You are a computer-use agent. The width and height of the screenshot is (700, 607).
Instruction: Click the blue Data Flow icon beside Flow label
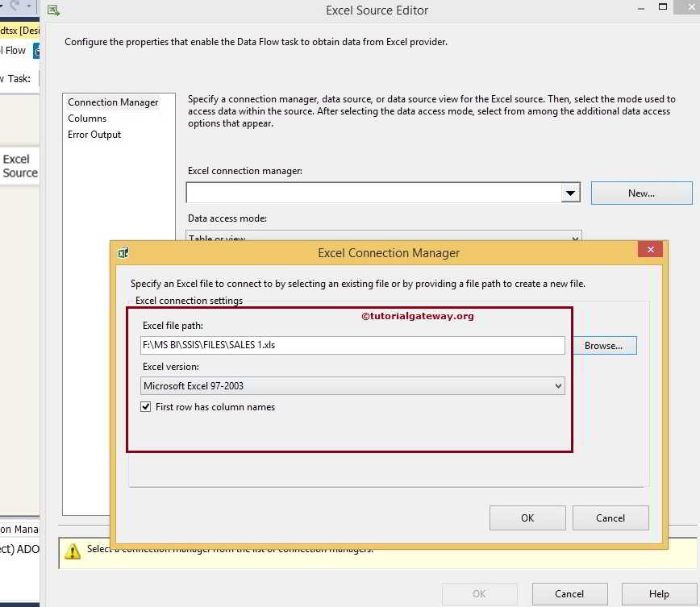pyautogui.click(x=36, y=50)
